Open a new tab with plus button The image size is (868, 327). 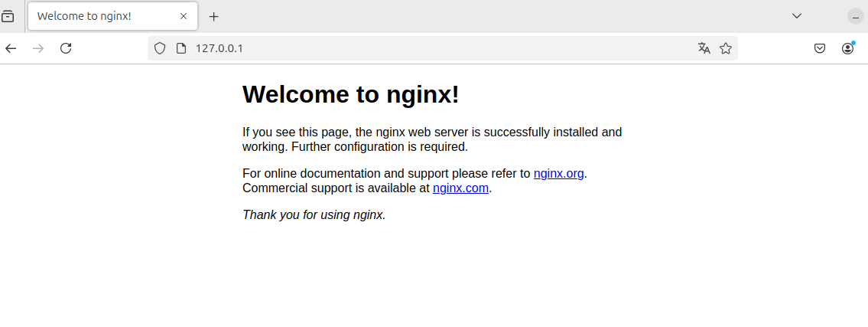(x=213, y=17)
